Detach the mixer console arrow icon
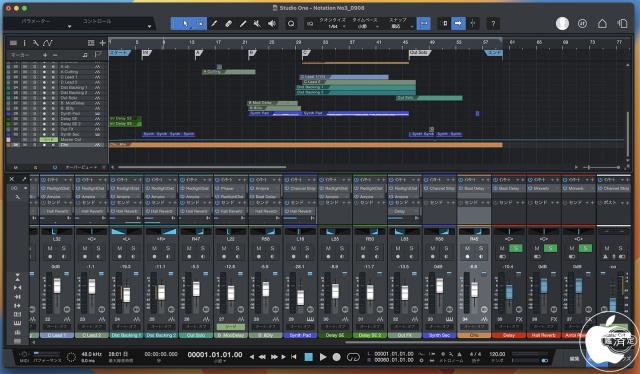640x374 pixels. point(24,179)
